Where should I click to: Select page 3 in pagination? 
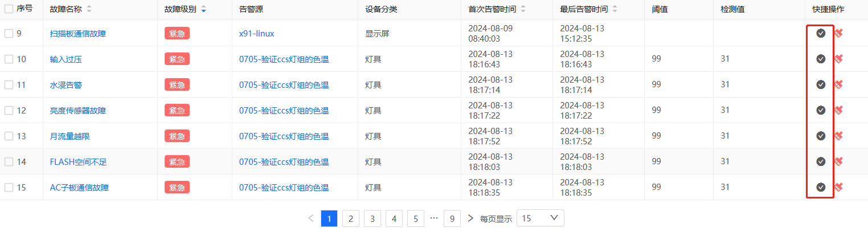[x=372, y=218]
